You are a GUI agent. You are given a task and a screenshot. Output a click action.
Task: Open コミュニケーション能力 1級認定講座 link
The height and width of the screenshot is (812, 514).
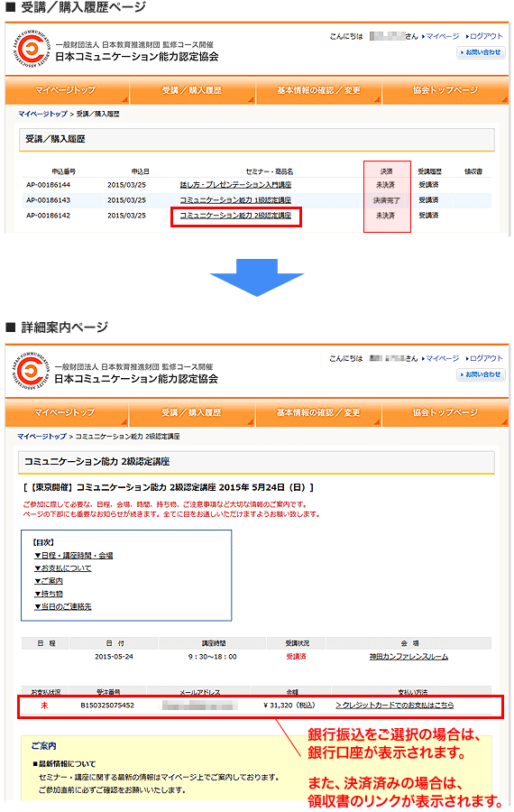[x=235, y=200]
